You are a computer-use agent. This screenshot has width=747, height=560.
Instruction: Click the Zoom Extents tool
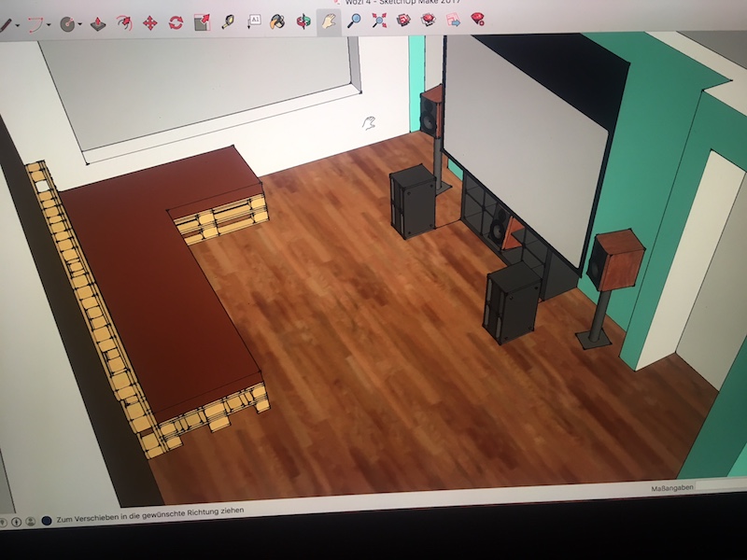(379, 21)
